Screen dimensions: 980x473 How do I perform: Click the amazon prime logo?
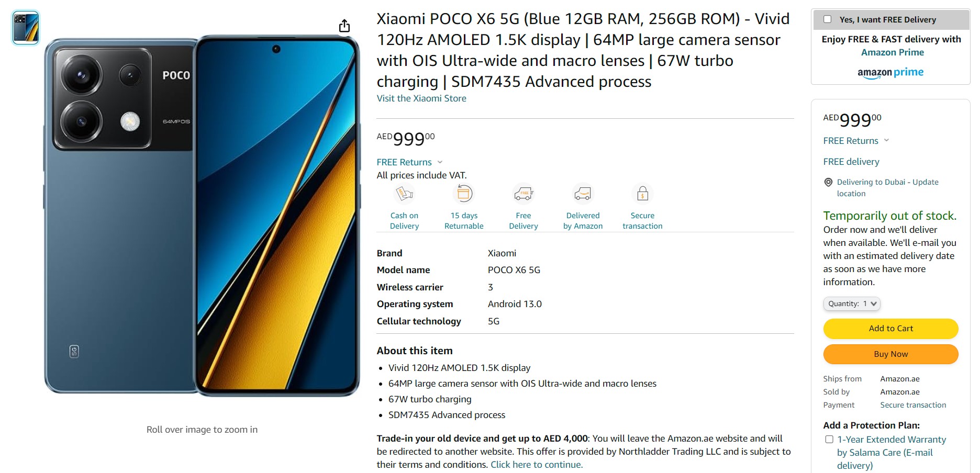tap(890, 73)
